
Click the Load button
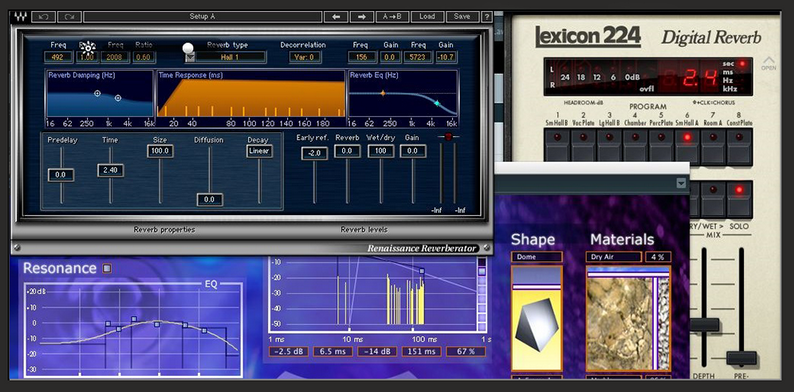[x=427, y=16]
